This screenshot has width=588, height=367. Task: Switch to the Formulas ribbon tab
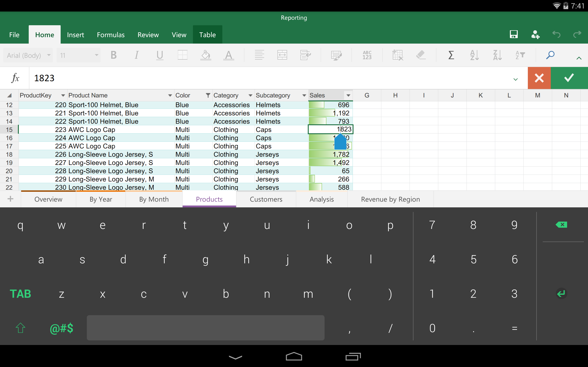click(x=110, y=34)
